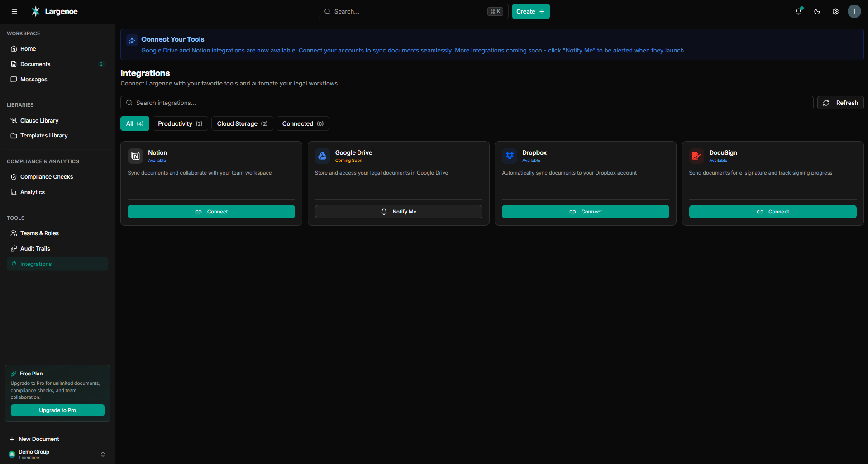Connect the Notion integration
868x464 pixels.
[211, 212]
